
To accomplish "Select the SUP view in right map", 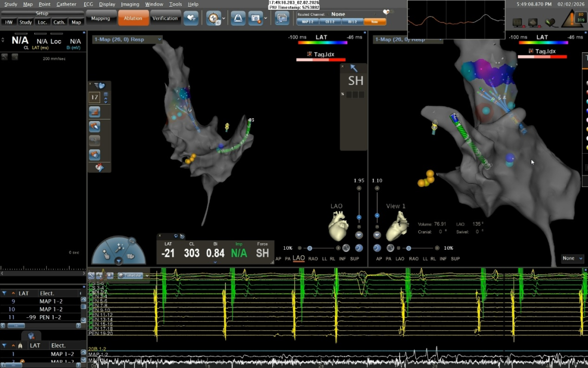I will click(455, 258).
